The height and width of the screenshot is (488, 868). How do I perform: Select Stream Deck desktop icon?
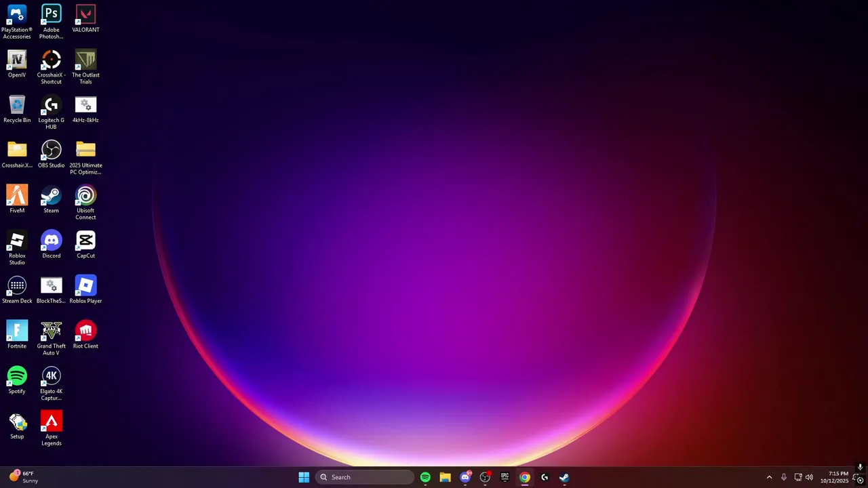[x=17, y=290]
